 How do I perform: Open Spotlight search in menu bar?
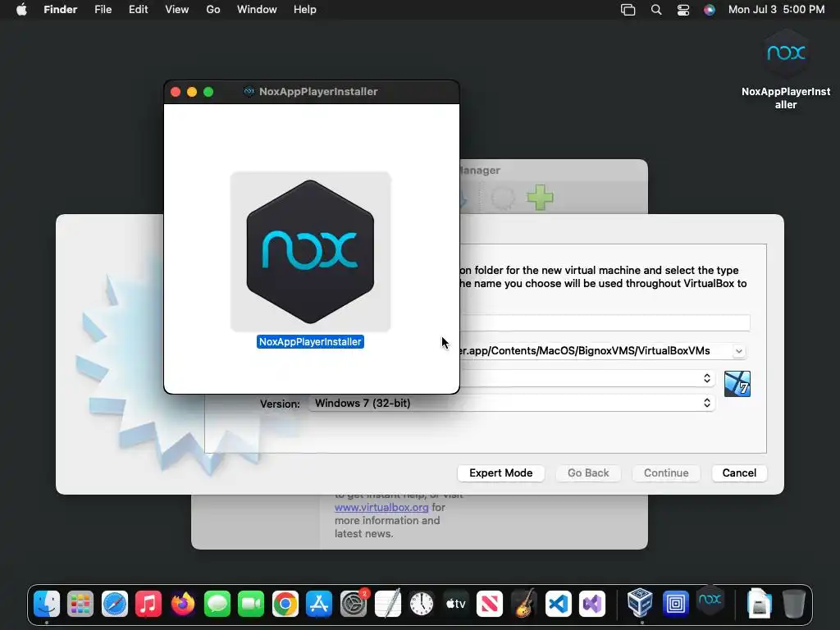(655, 10)
